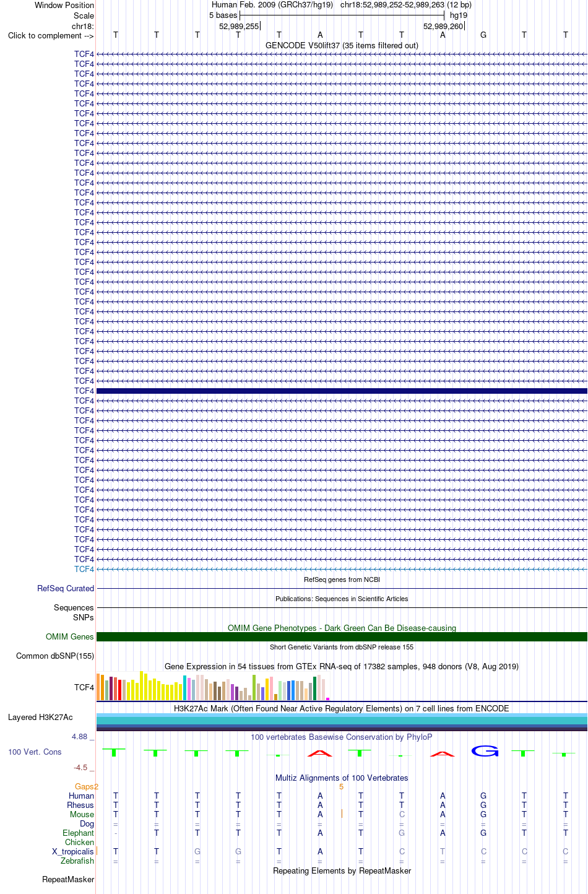This screenshot has height=894, width=588.
Task: Click the Rhesus alignment row label
Action: tap(80, 805)
